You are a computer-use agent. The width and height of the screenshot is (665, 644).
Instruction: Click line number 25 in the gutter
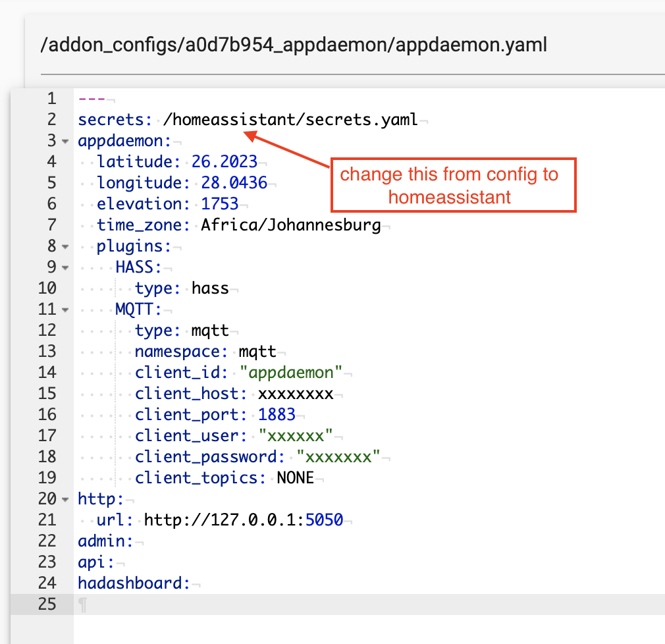tap(47, 604)
